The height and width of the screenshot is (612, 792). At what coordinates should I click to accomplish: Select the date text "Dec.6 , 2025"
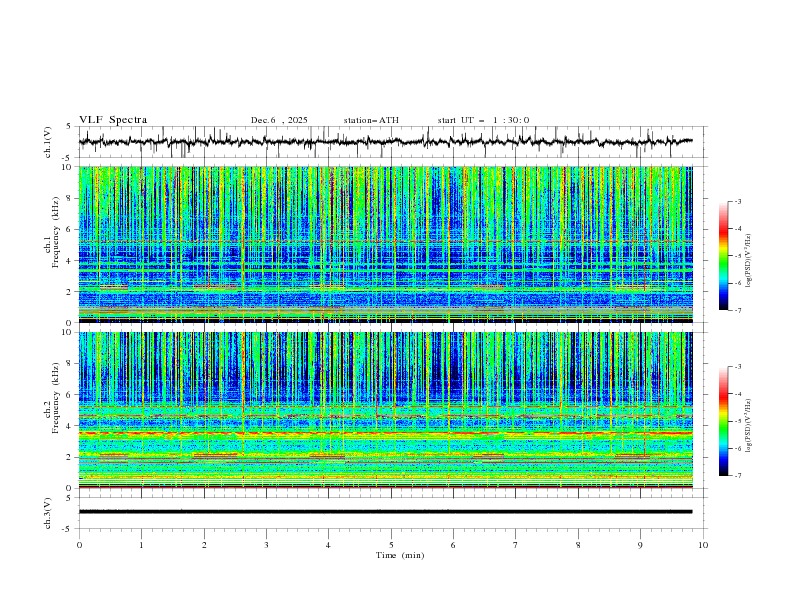pos(279,120)
